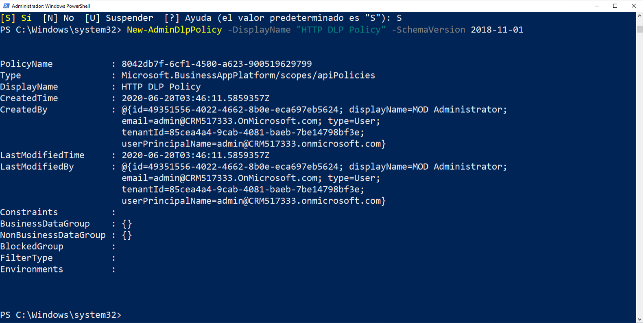Click the CreatedTime timestamp value
This screenshot has width=644, height=323.
(195, 98)
